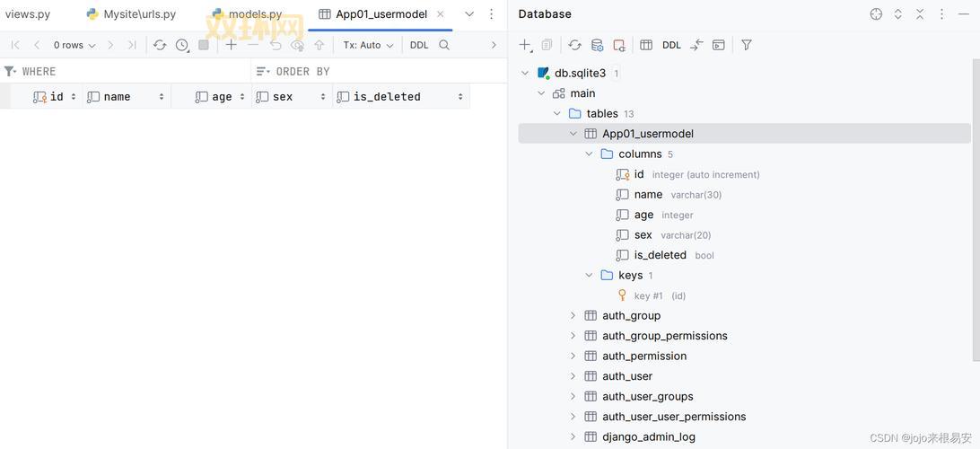Open the query console icon
980x449 pixels.
tap(719, 45)
